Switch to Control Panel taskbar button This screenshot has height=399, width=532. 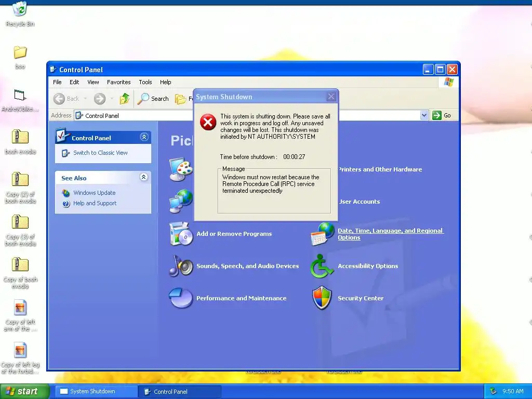(180, 391)
